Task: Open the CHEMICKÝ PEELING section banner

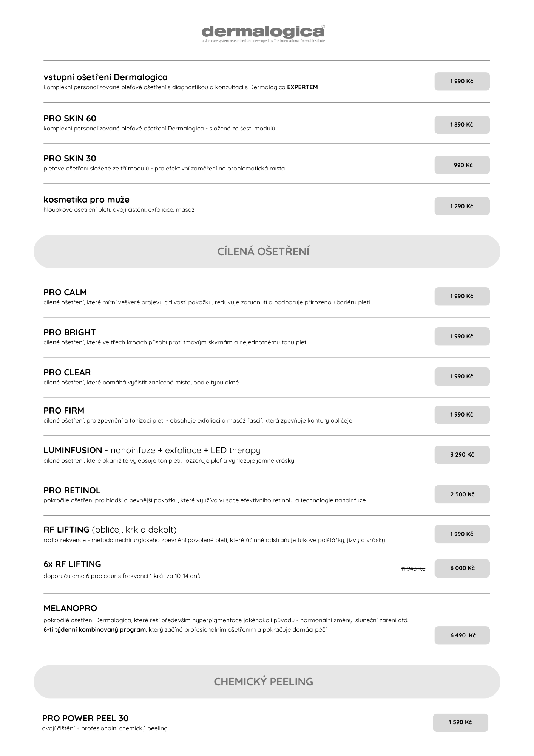Action: [267, 682]
